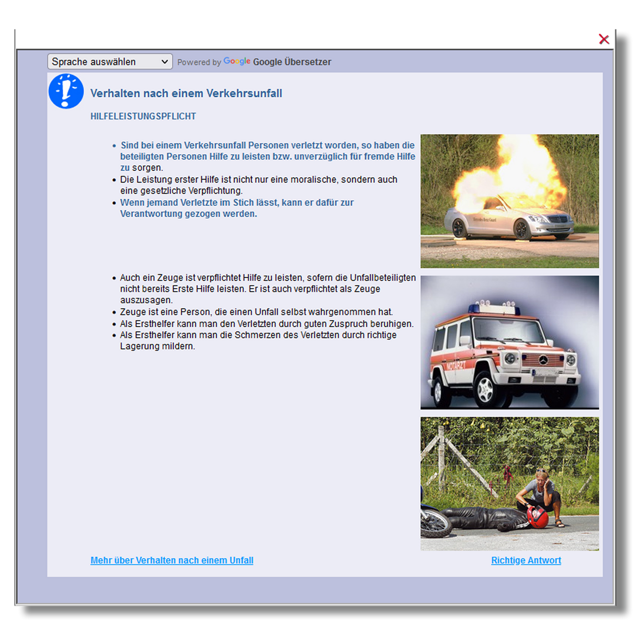644x644 pixels.
Task: Click the HILFELEISTUNGSPFLICHT subheading
Action: click(x=143, y=116)
